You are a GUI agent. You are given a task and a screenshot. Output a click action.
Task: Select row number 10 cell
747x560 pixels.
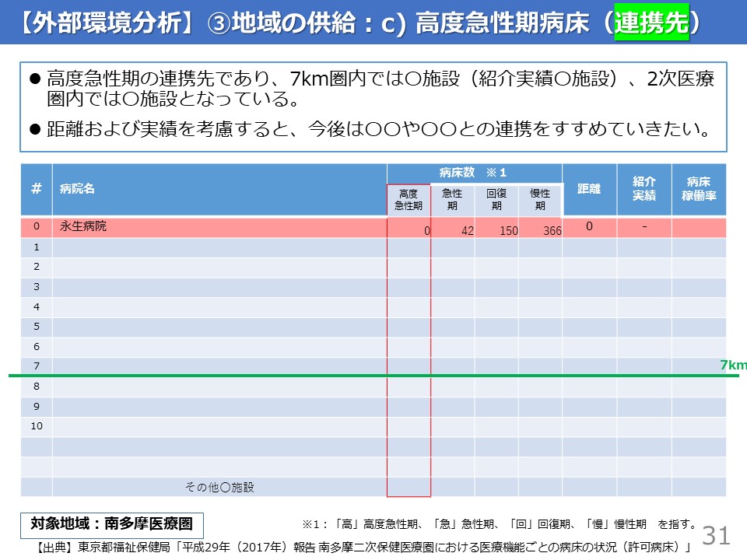click(37, 426)
